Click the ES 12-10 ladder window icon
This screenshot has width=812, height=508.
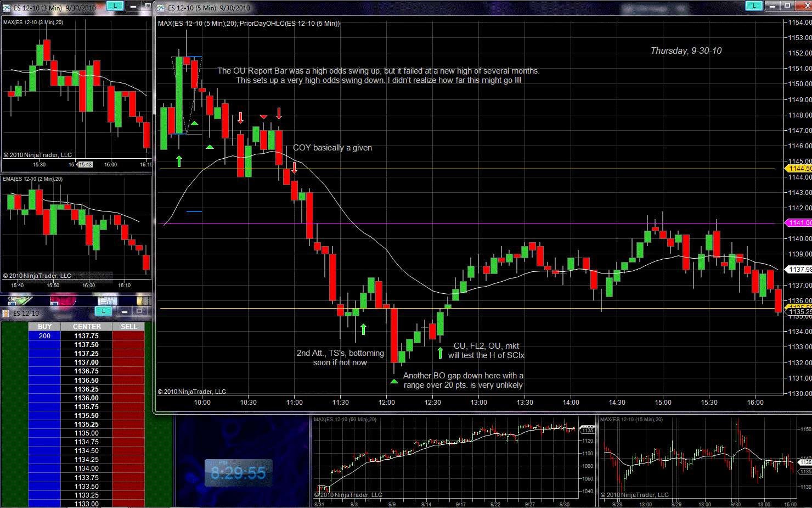[6, 314]
